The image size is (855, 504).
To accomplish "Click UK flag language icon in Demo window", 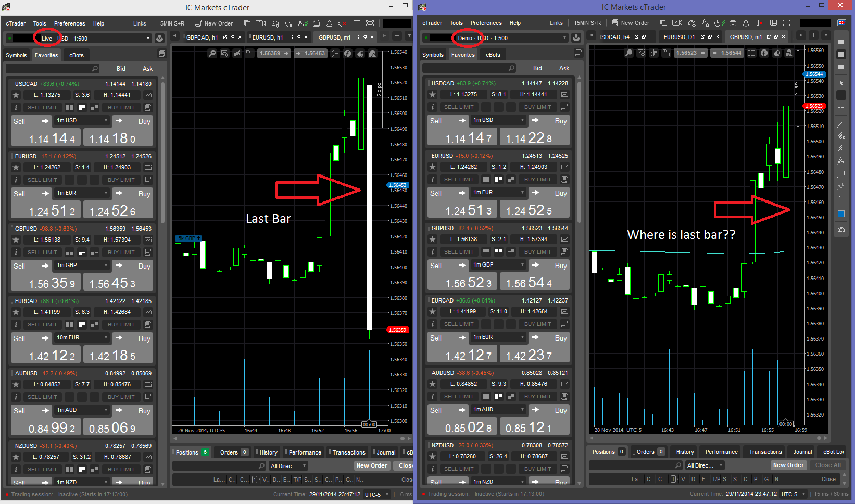I will coord(841,23).
